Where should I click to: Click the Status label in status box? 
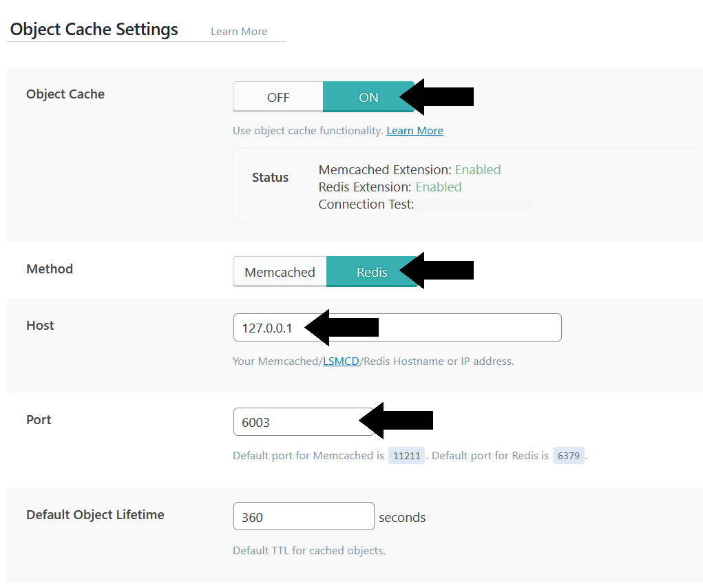coord(270,178)
